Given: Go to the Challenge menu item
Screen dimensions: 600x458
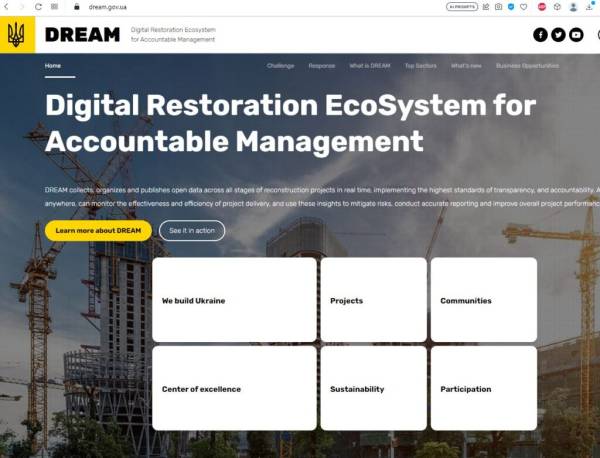Looking at the screenshot, I should (x=280, y=66).
